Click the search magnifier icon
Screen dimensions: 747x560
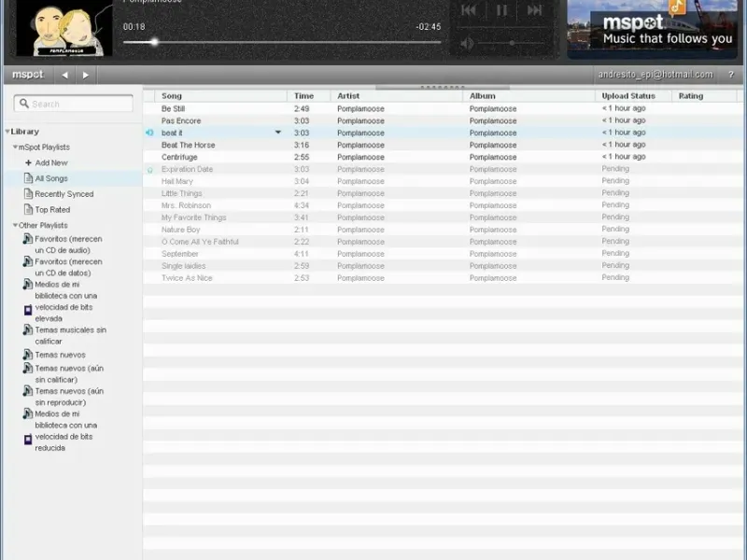tap(24, 104)
